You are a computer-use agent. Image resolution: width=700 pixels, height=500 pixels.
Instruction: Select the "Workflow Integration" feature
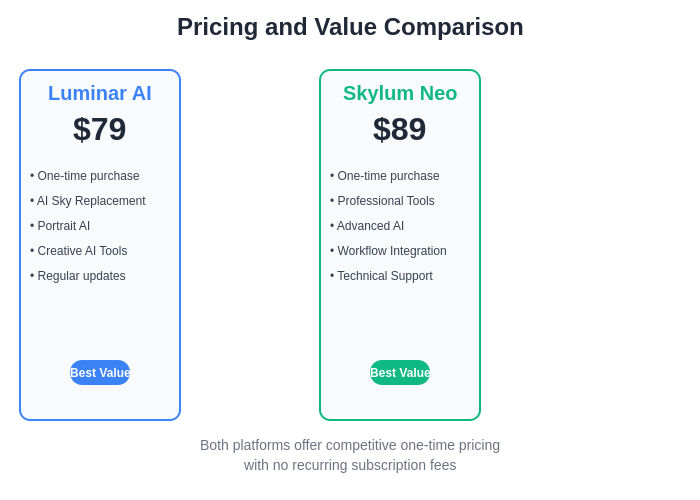click(389, 251)
